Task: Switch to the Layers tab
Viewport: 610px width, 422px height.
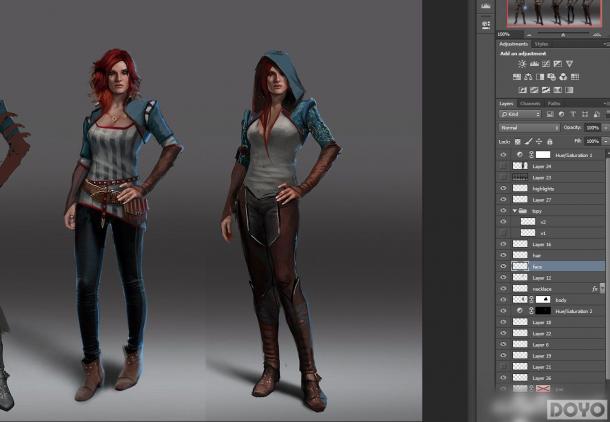Action: pos(506,103)
